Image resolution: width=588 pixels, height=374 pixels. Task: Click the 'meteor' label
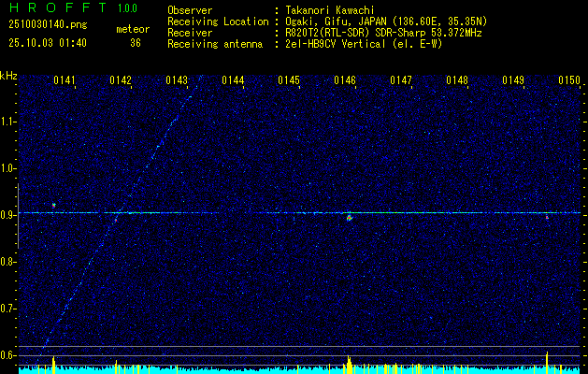pos(133,29)
